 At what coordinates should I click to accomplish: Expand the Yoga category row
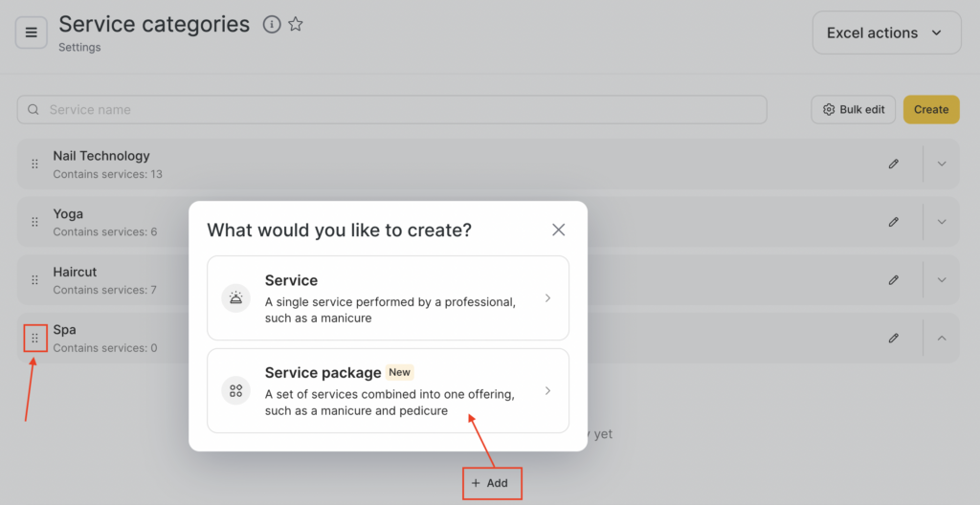942,222
